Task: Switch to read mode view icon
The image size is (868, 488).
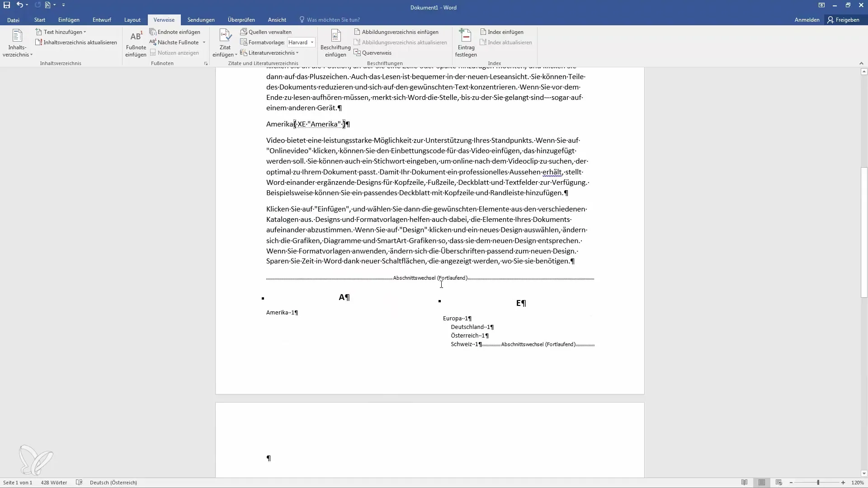Action: tap(745, 483)
